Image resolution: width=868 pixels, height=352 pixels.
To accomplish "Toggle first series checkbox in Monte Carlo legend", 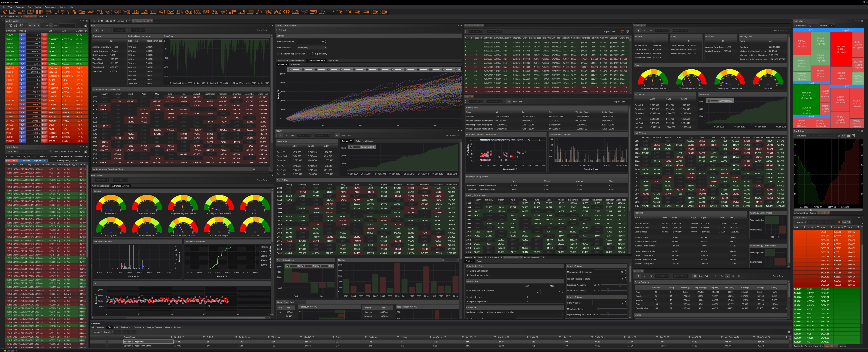I will [290, 70].
